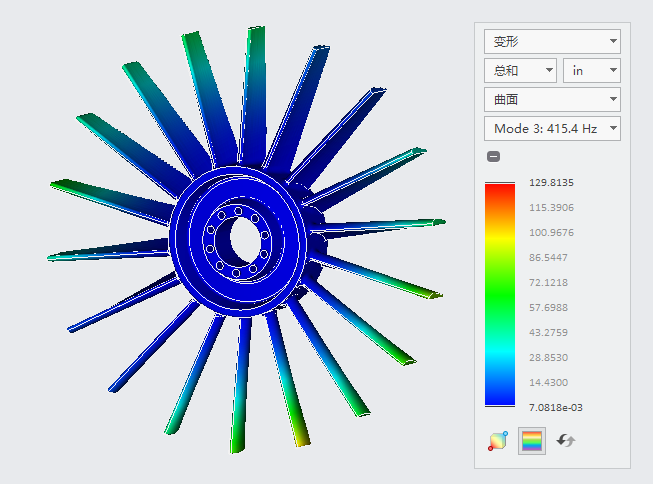
Task: Click the green band of the color scale
Action: pos(499,295)
